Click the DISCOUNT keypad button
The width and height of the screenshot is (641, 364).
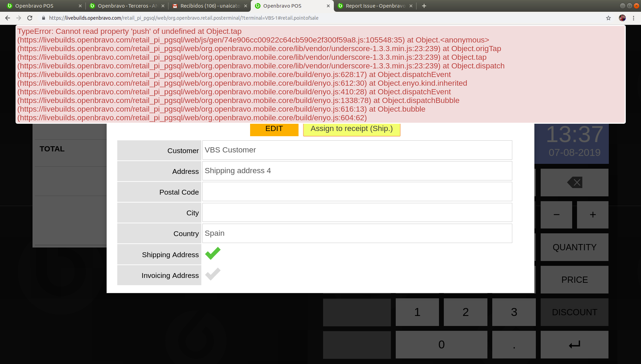click(x=575, y=312)
